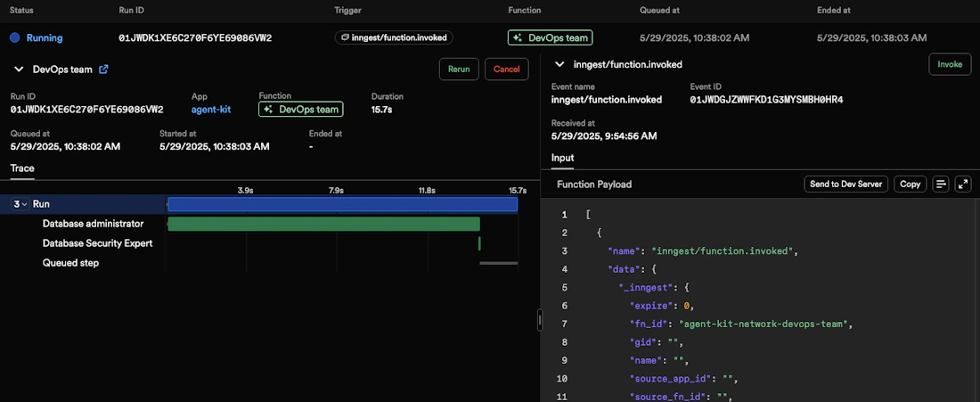Viewport: 980px width, 402px height.
Task: Select the Run trace row label
Action: pyautogui.click(x=41, y=204)
